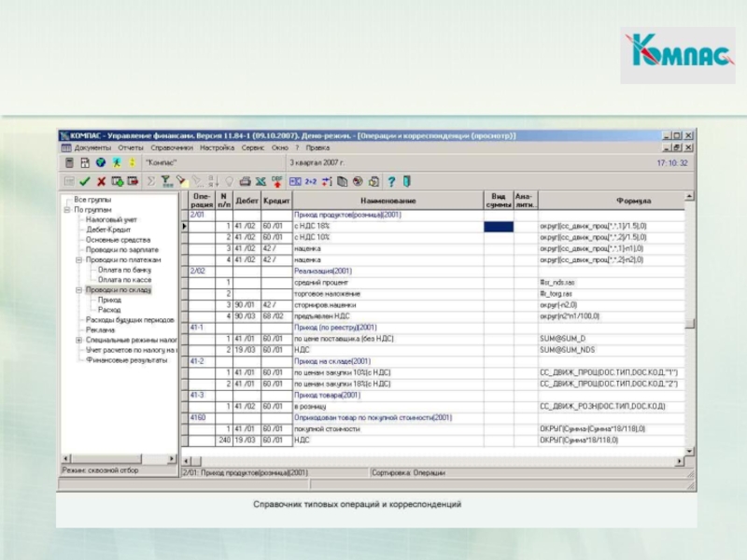747x560 pixels.
Task: Open the Окно menu
Action: coord(280,148)
